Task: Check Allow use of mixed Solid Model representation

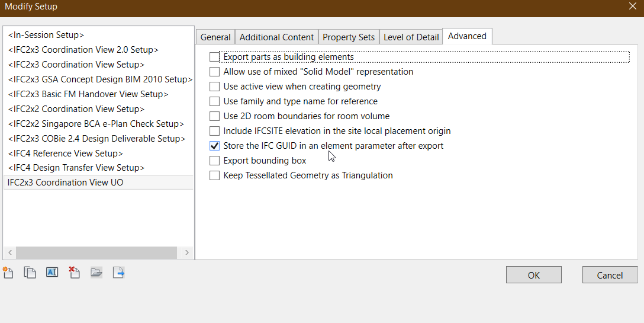Action: [214, 72]
